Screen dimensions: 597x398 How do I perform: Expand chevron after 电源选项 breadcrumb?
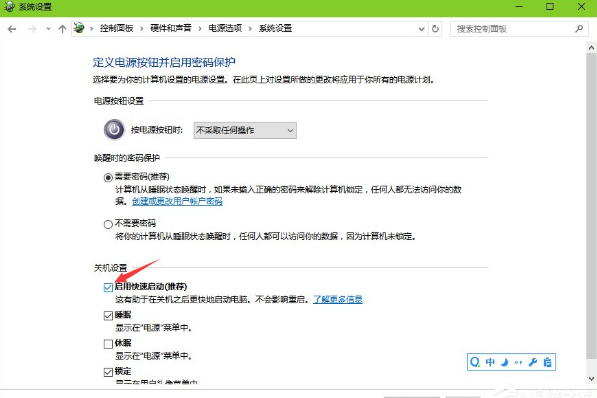pyautogui.click(x=250, y=29)
